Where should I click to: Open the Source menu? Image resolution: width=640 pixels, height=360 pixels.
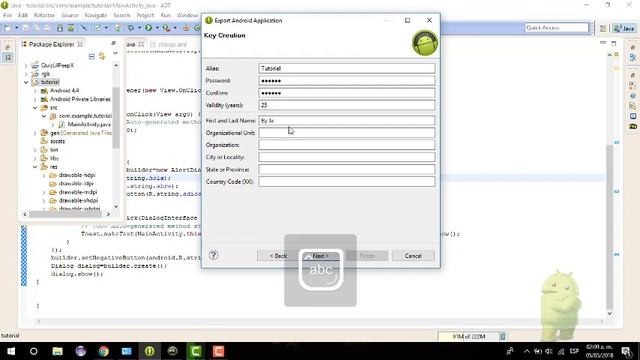70,15
